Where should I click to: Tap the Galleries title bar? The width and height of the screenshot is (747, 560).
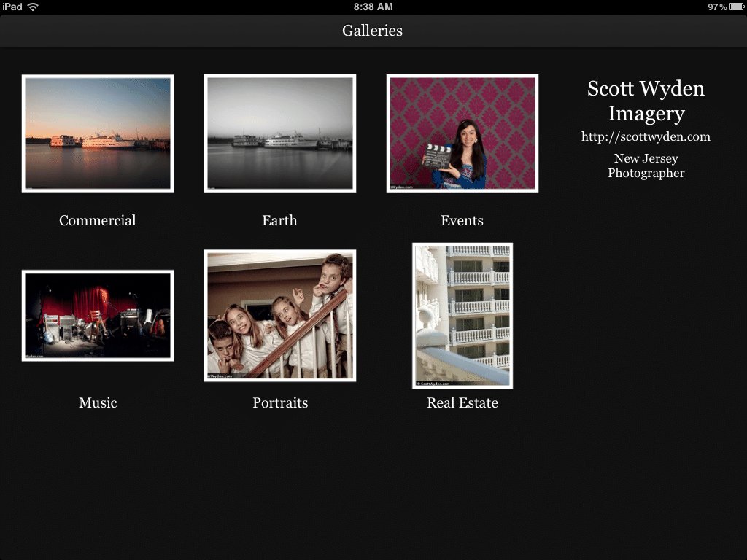373,31
